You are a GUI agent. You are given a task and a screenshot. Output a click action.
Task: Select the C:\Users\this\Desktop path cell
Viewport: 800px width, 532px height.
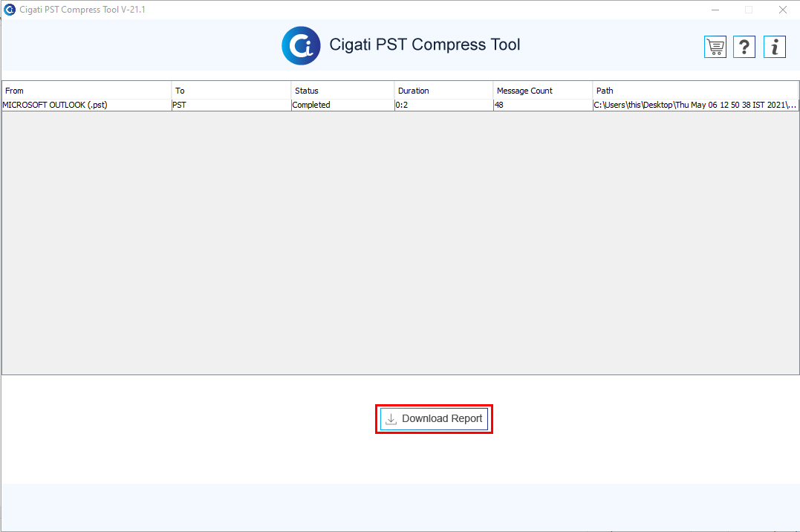point(695,105)
